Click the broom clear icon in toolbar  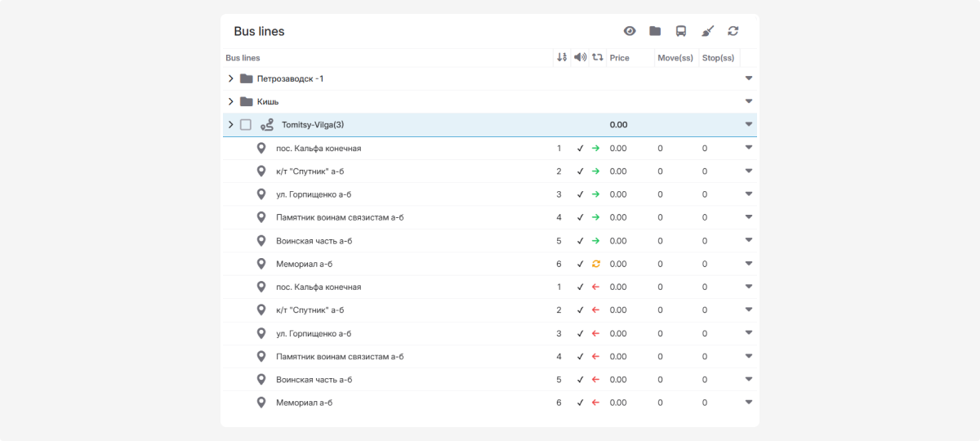coord(707,31)
